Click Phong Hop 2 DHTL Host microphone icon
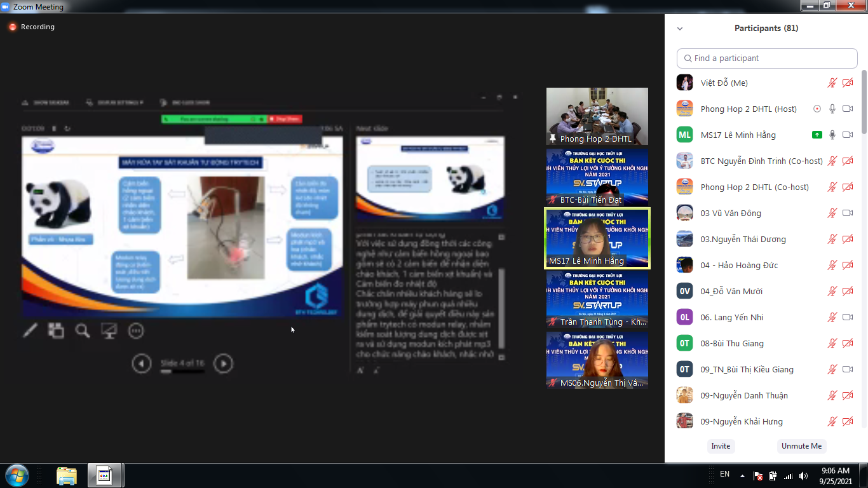This screenshot has width=868, height=488. pyautogui.click(x=832, y=109)
